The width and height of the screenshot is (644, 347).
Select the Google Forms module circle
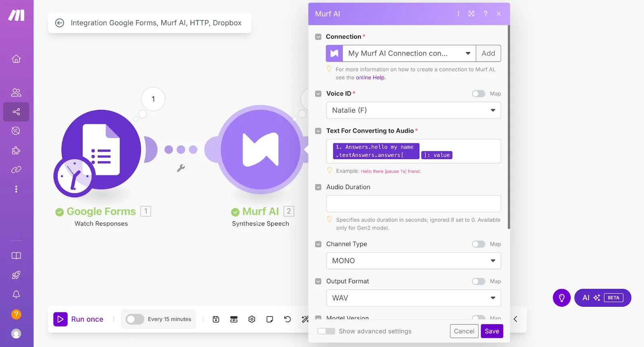101,150
